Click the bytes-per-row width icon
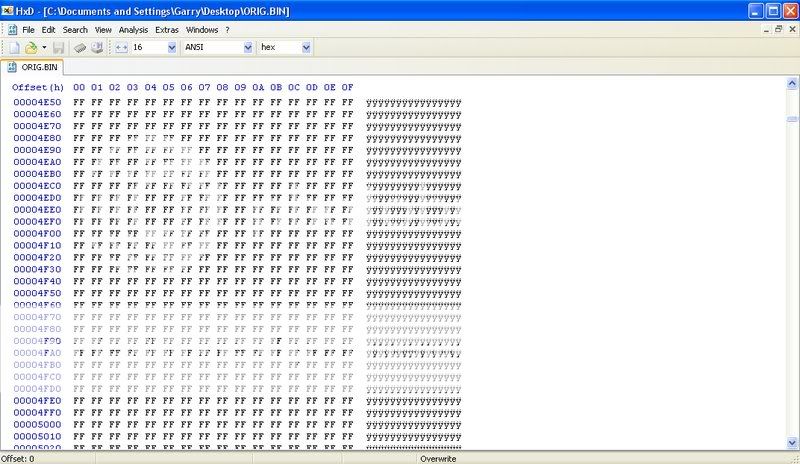The image size is (800, 464). tap(121, 47)
